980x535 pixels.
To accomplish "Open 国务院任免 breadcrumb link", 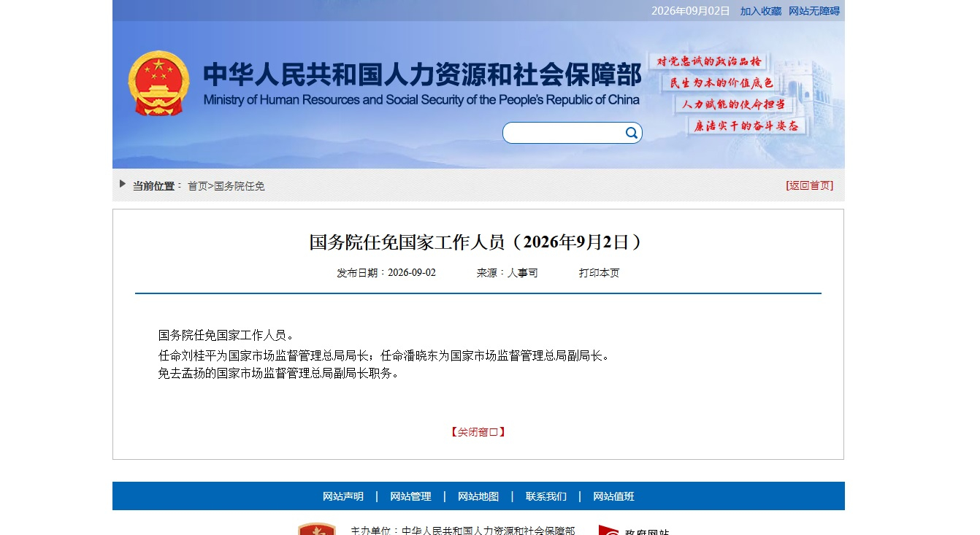I will click(240, 186).
